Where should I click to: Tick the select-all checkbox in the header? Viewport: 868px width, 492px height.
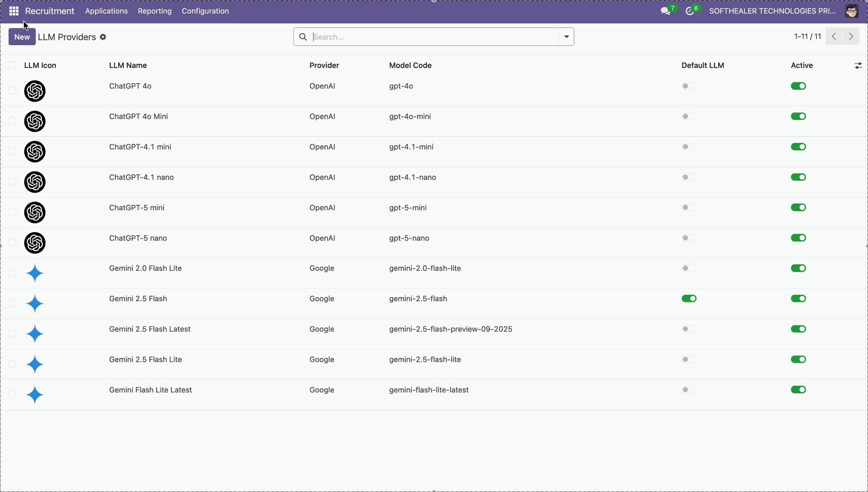click(13, 66)
